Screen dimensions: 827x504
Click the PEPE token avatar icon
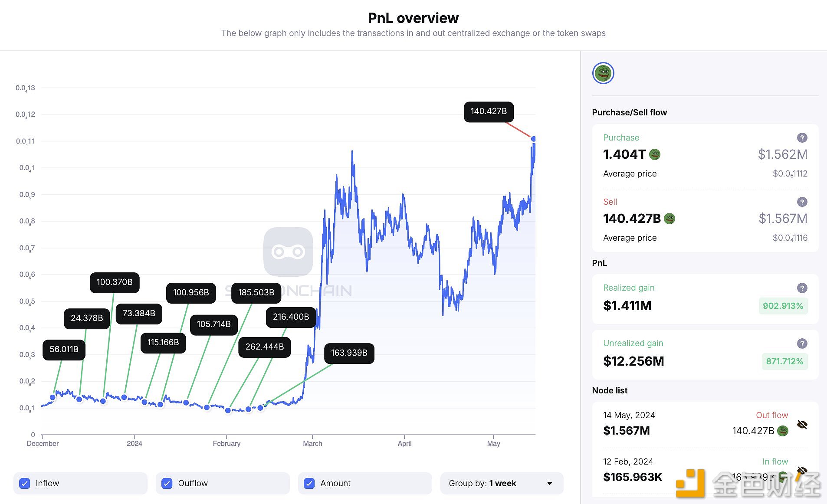point(603,73)
